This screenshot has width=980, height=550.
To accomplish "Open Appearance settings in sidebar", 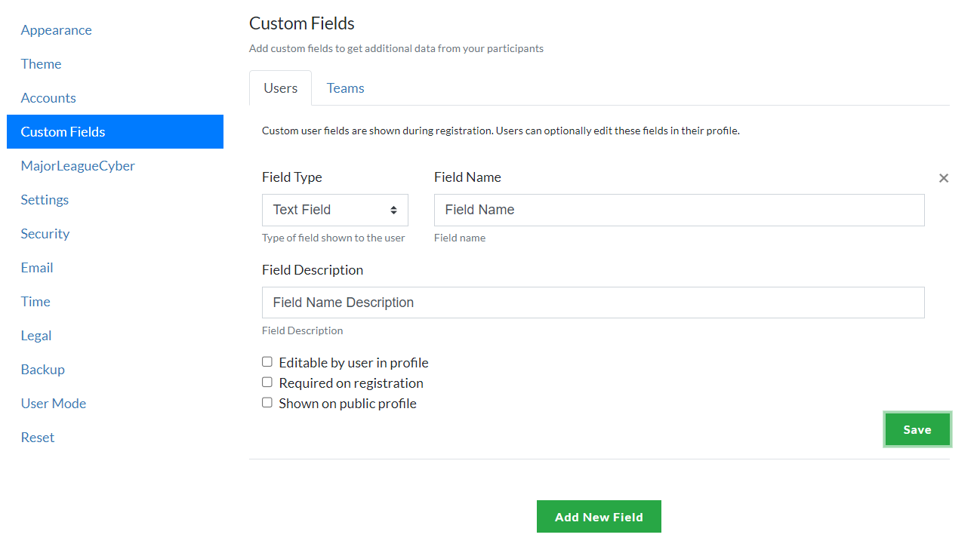I will coord(57,30).
